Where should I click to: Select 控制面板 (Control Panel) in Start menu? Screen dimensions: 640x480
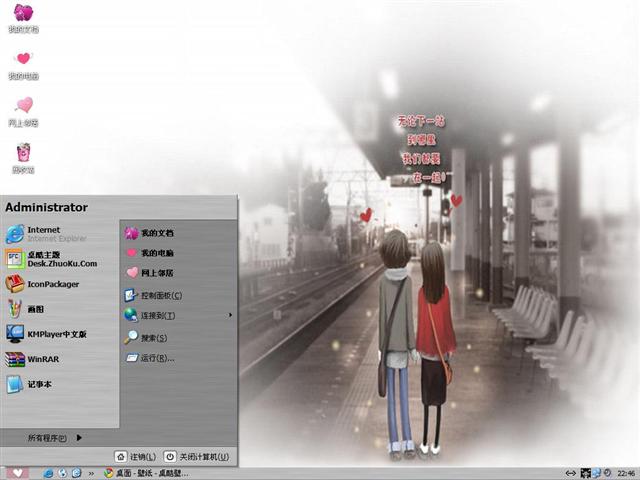point(160,296)
